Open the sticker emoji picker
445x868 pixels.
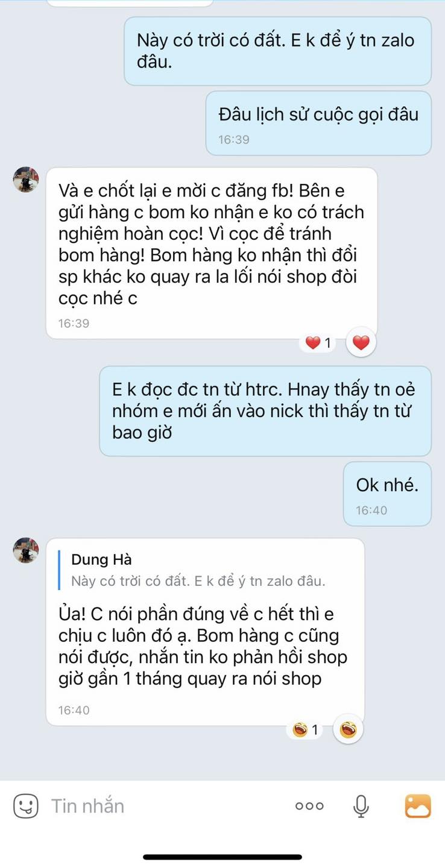pos(26,805)
